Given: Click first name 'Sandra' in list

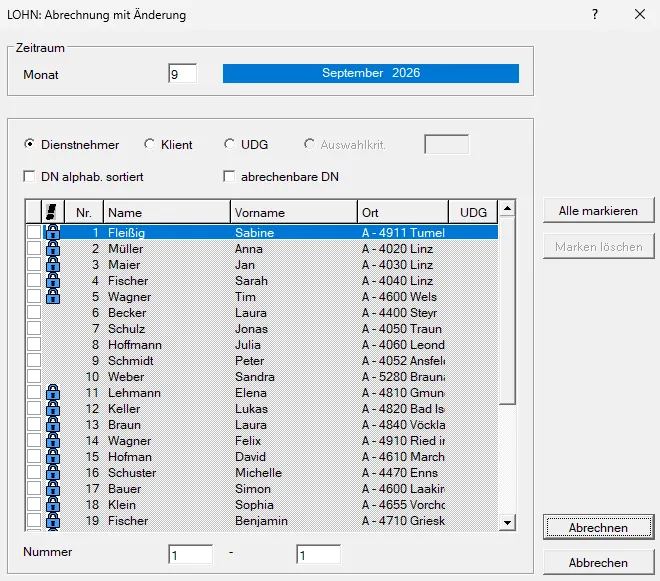Looking at the screenshot, I should 255,376.
